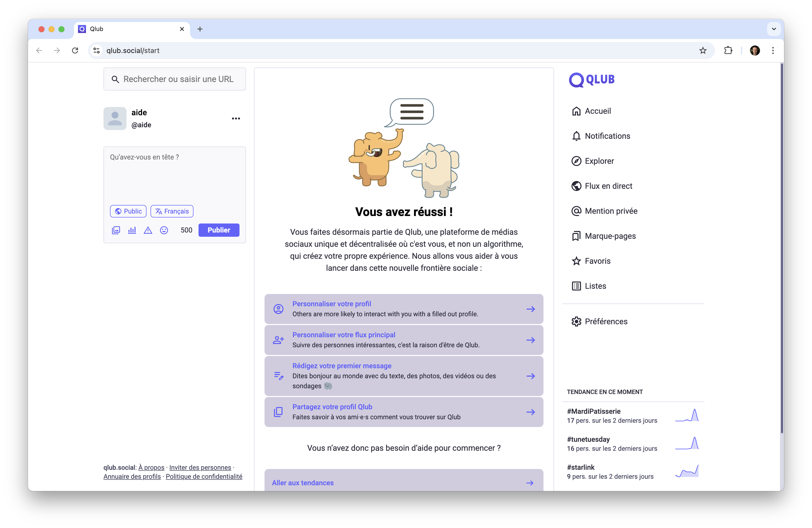Open the browser extensions puzzle icon
Viewport: 812px width, 528px height.
[728, 51]
